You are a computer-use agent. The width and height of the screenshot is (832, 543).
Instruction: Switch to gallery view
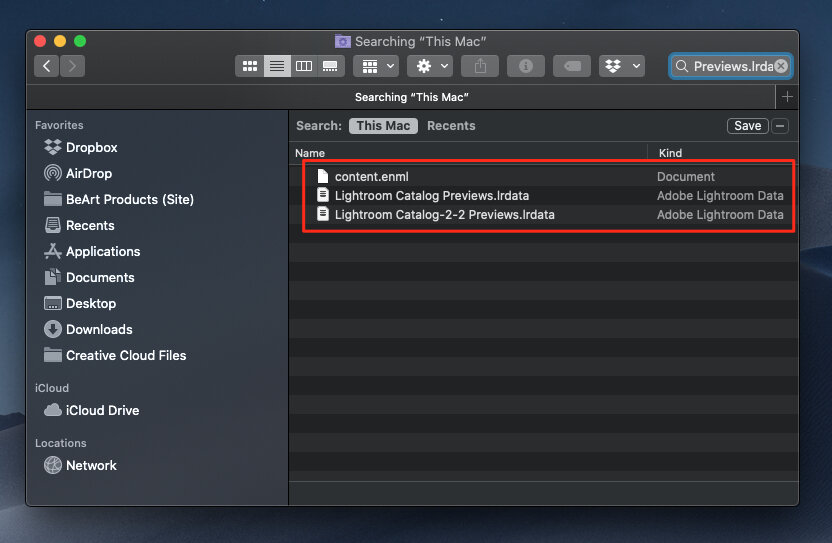(x=331, y=66)
